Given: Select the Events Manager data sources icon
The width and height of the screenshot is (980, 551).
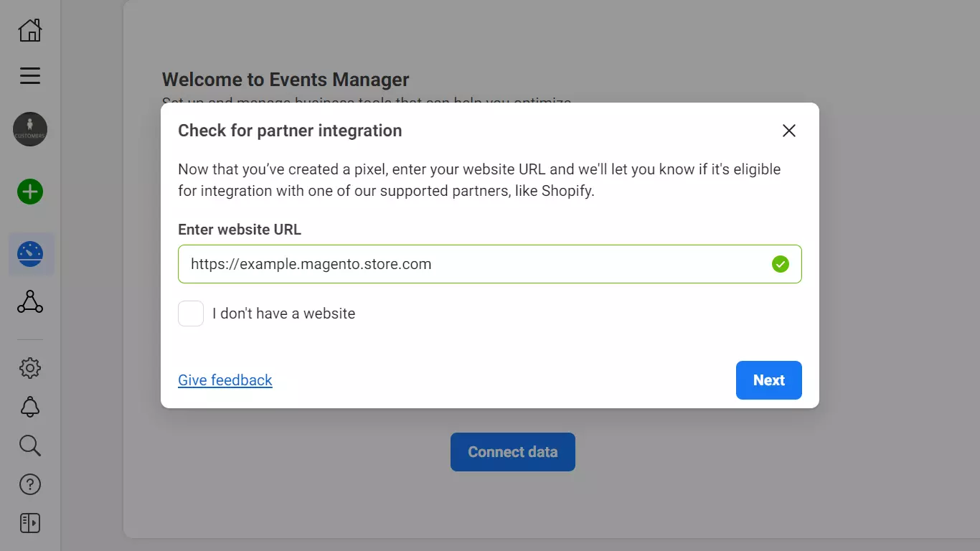Looking at the screenshot, I should coord(30,254).
